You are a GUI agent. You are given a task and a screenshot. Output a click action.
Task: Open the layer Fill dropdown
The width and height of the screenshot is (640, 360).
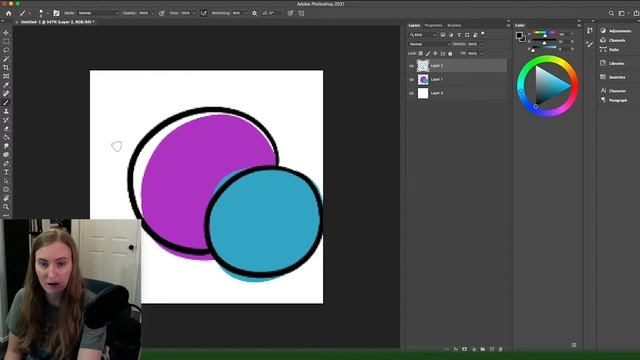tap(482, 53)
